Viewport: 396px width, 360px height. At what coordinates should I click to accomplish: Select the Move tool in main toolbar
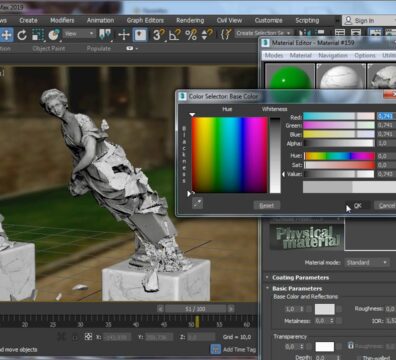(6, 35)
